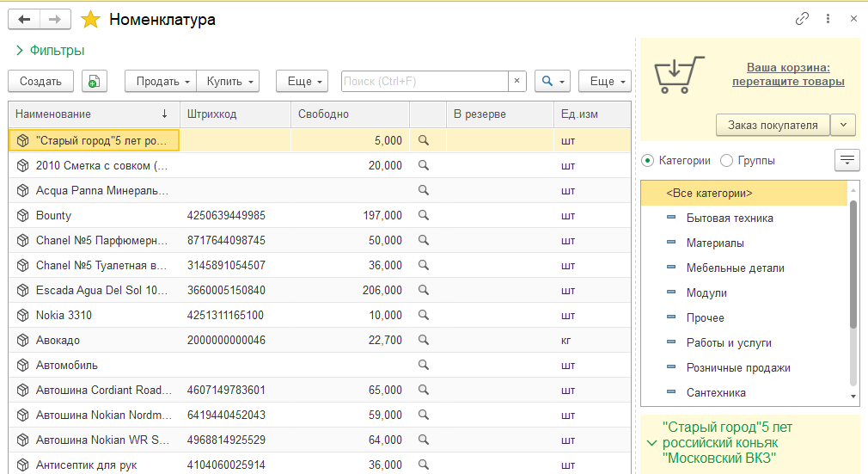The height and width of the screenshot is (474, 868).
Task: Select the Группы radio button
Action: click(726, 160)
